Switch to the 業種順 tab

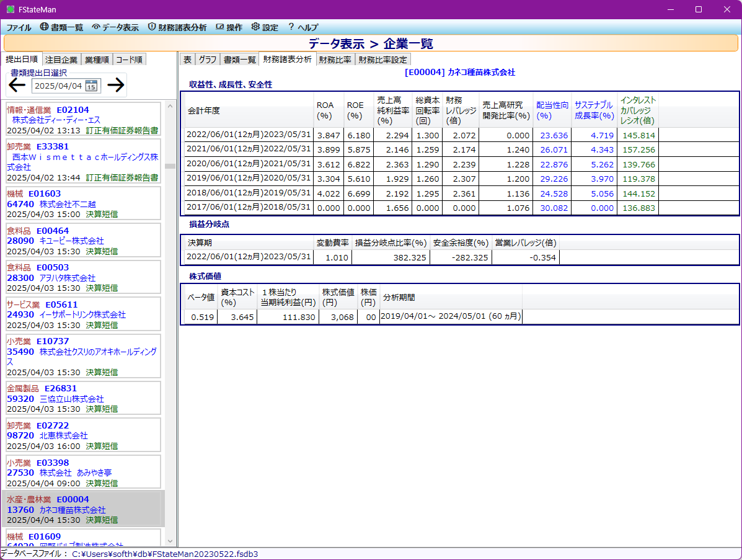(97, 60)
